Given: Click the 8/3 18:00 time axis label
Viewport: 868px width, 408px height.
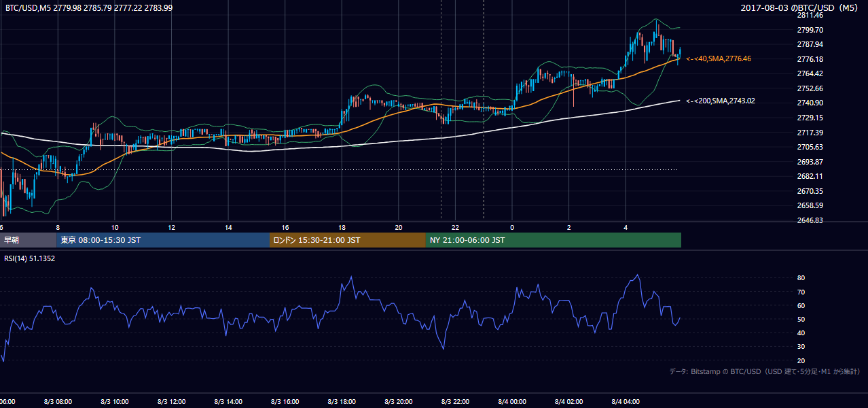Looking at the screenshot, I should pyautogui.click(x=342, y=402).
